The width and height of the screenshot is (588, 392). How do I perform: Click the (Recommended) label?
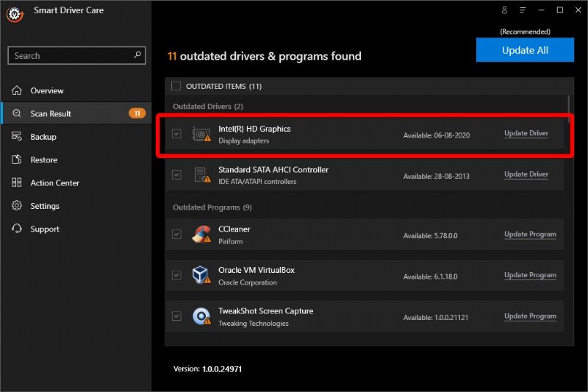[x=525, y=32]
